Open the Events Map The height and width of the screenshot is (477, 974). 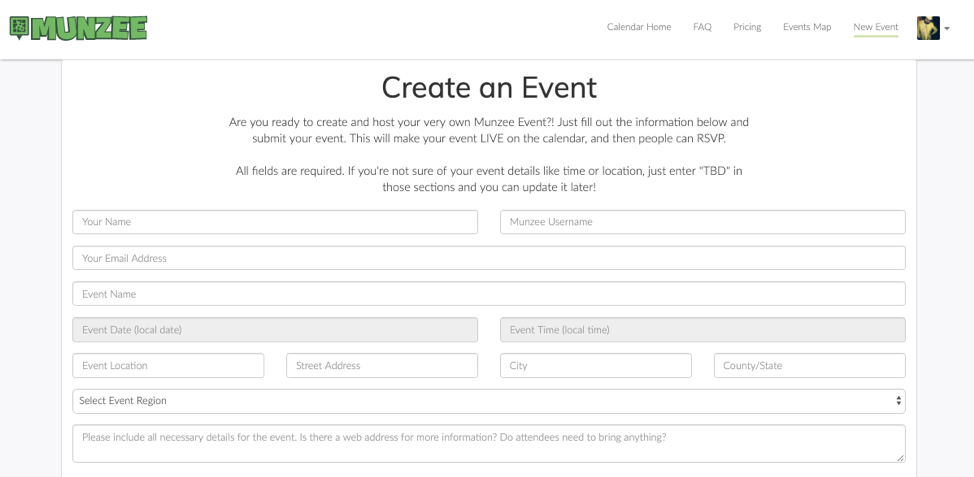807,27
